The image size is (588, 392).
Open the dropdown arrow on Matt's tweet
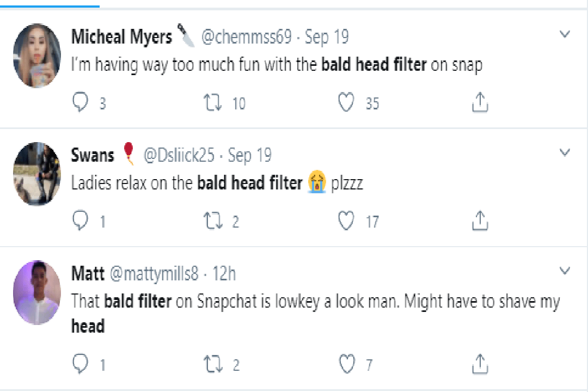[x=565, y=271]
